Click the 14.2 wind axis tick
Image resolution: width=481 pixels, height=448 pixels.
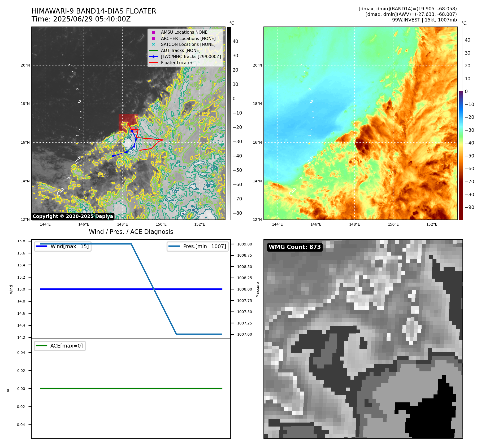pos(21,337)
